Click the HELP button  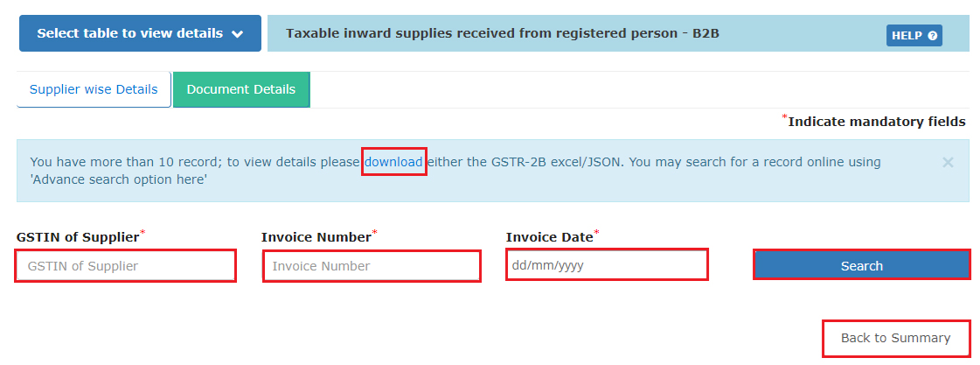(914, 35)
